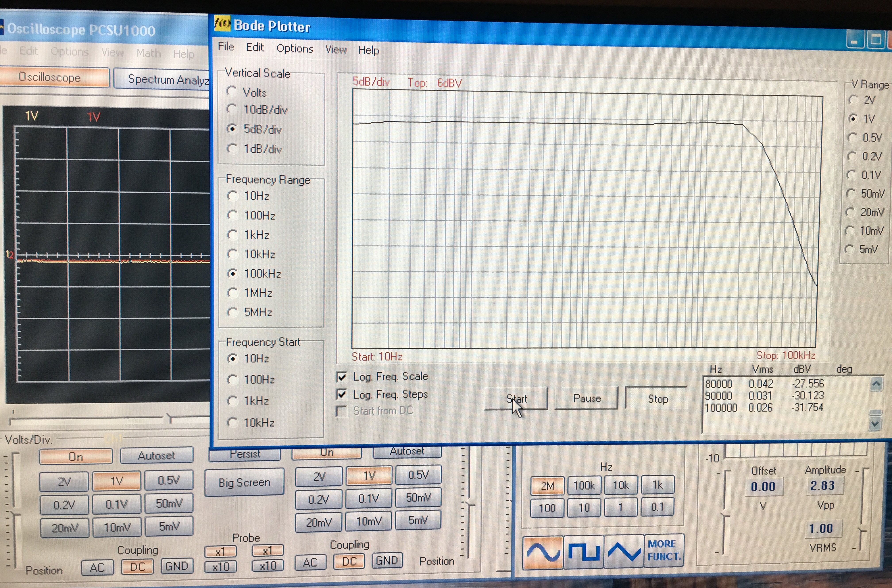The image size is (892, 588).
Task: Open the View menu in Bode Plotter
Action: [336, 50]
